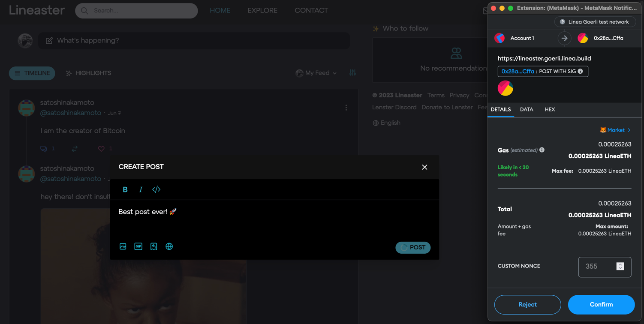Click the 0x28a...Cffa contract link
The height and width of the screenshot is (324, 644).
[518, 72]
